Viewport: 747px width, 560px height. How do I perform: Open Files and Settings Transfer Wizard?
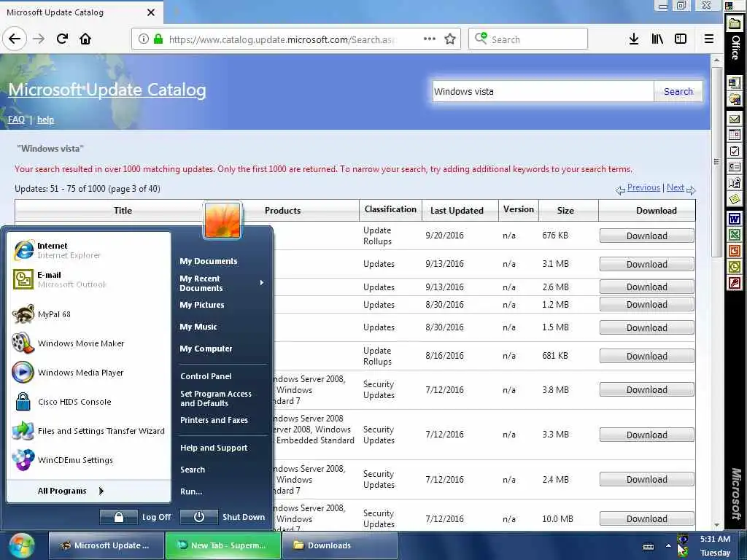(x=89, y=431)
